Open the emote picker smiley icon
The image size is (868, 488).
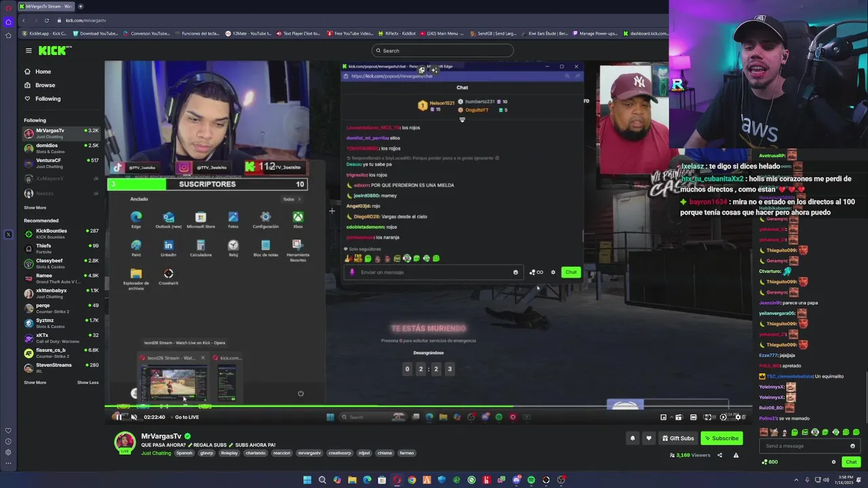pyautogui.click(x=852, y=446)
